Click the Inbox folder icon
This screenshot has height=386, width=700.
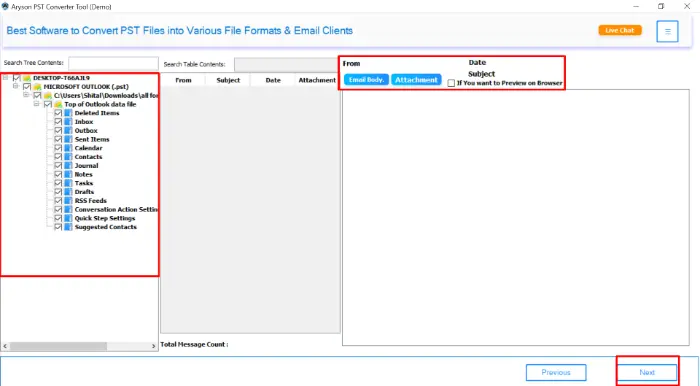(x=68, y=122)
